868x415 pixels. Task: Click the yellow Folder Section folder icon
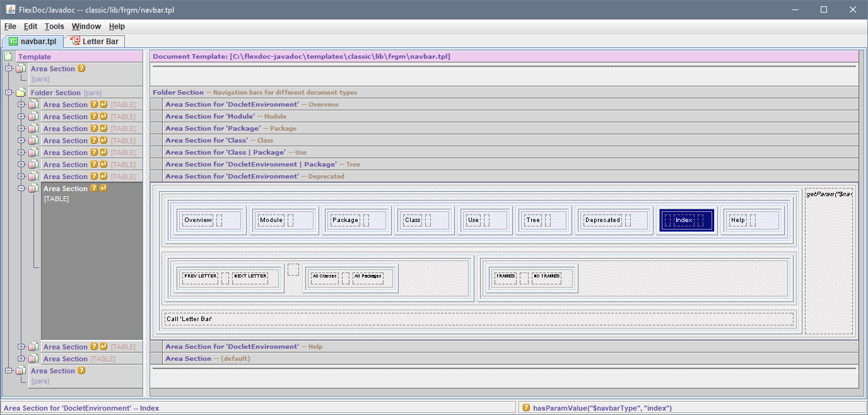(x=20, y=93)
